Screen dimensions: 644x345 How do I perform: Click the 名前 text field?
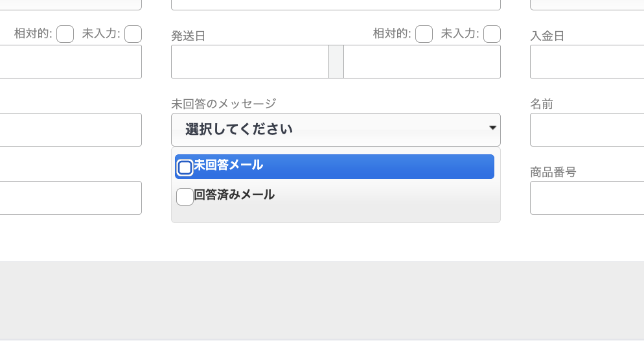[x=586, y=130]
